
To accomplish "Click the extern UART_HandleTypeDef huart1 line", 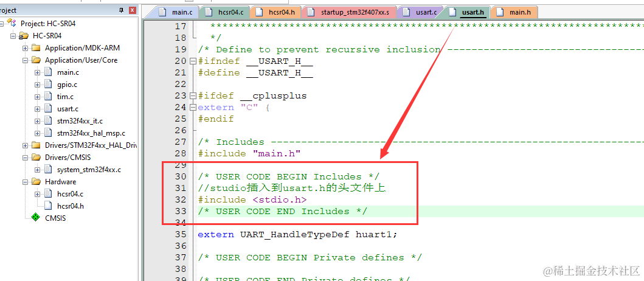I will [297, 235].
